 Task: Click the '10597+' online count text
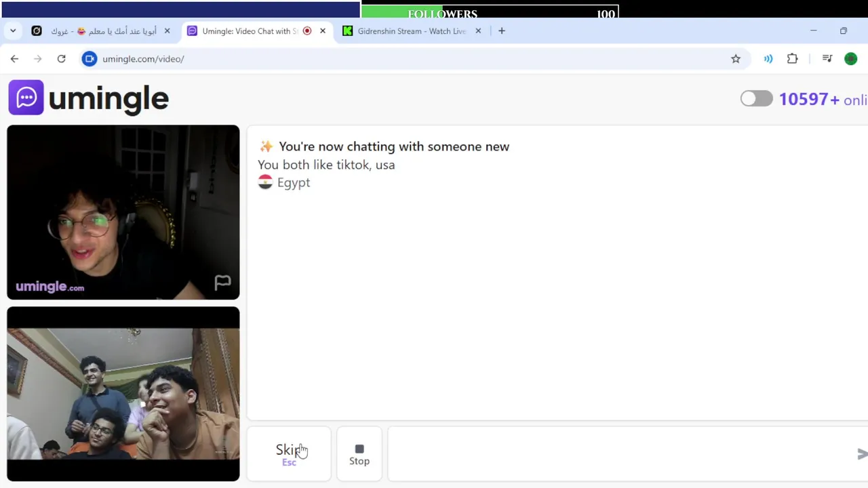point(809,100)
